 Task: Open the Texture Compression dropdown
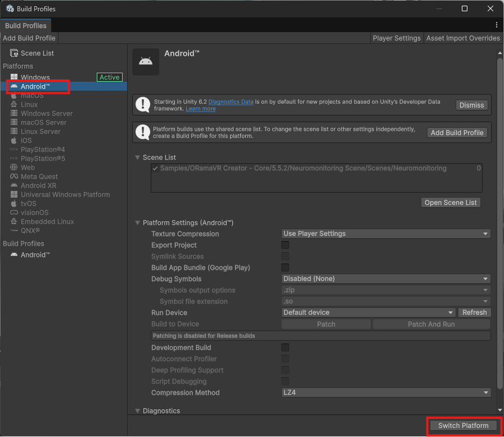(386, 234)
